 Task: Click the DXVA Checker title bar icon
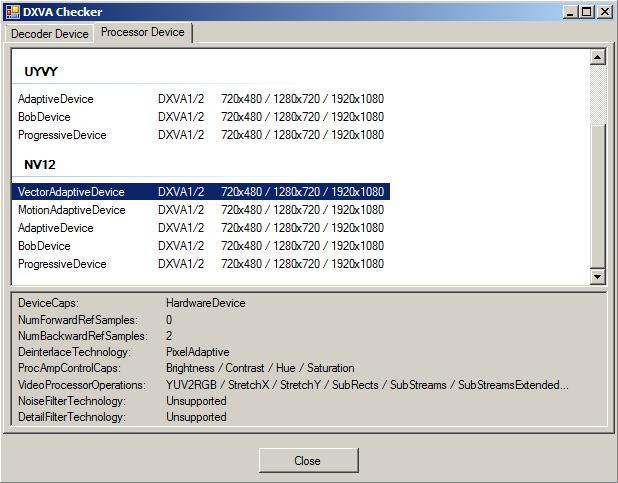11,12
